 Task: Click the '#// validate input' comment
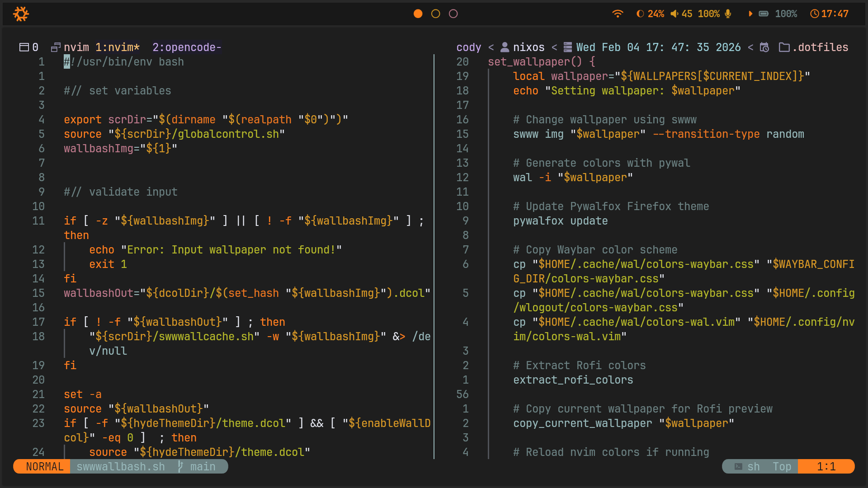click(x=121, y=192)
